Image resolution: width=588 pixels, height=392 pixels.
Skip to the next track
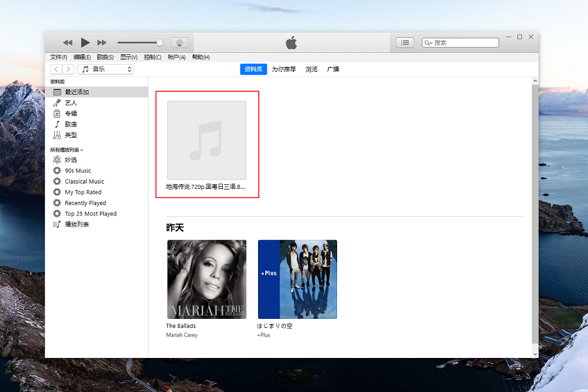pos(102,42)
